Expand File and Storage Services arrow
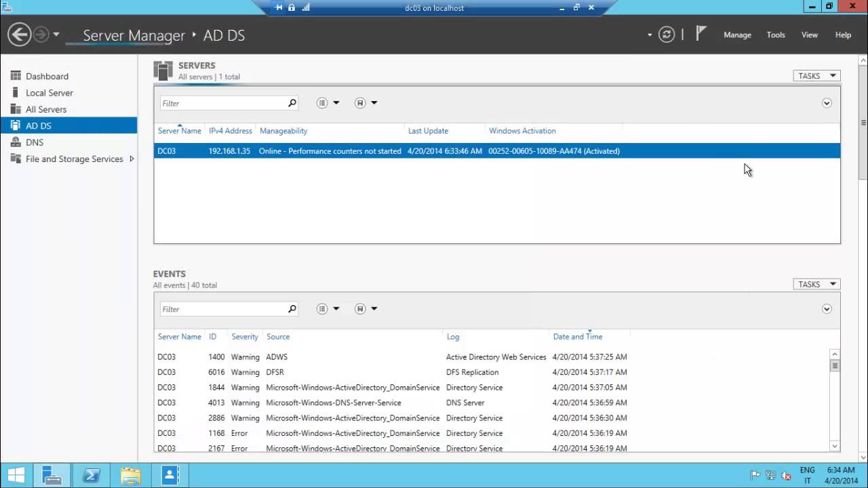The image size is (868, 488). 132,159
